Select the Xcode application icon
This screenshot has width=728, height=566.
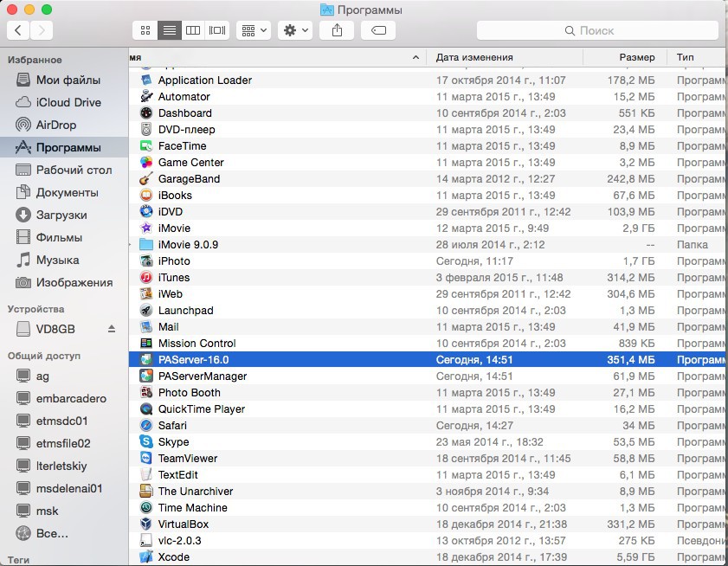click(x=145, y=556)
